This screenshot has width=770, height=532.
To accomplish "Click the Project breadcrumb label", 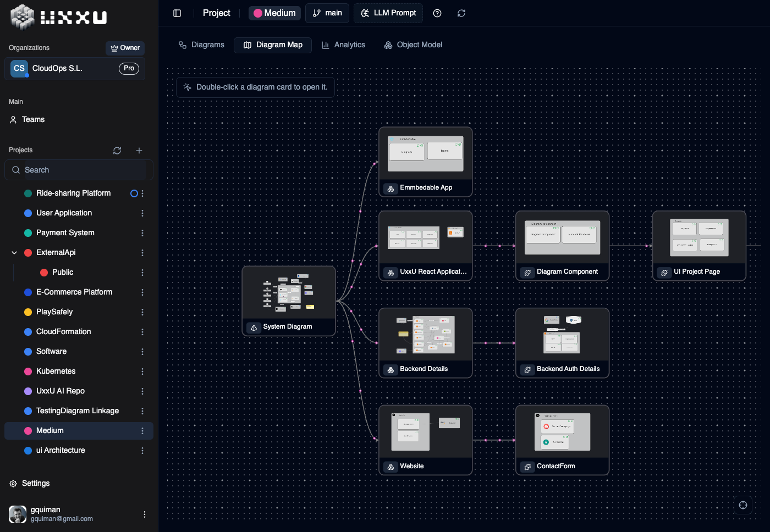I will pos(216,13).
